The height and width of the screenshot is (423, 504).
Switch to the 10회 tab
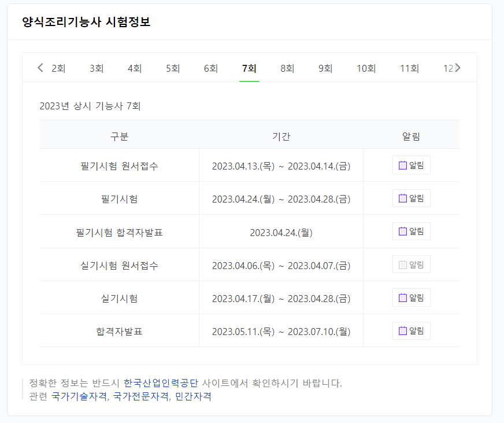coord(366,68)
